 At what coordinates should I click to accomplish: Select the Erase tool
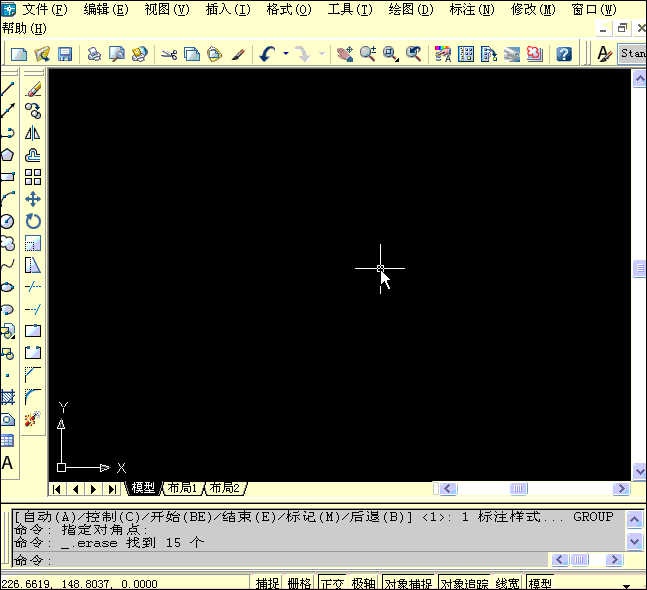(33, 89)
